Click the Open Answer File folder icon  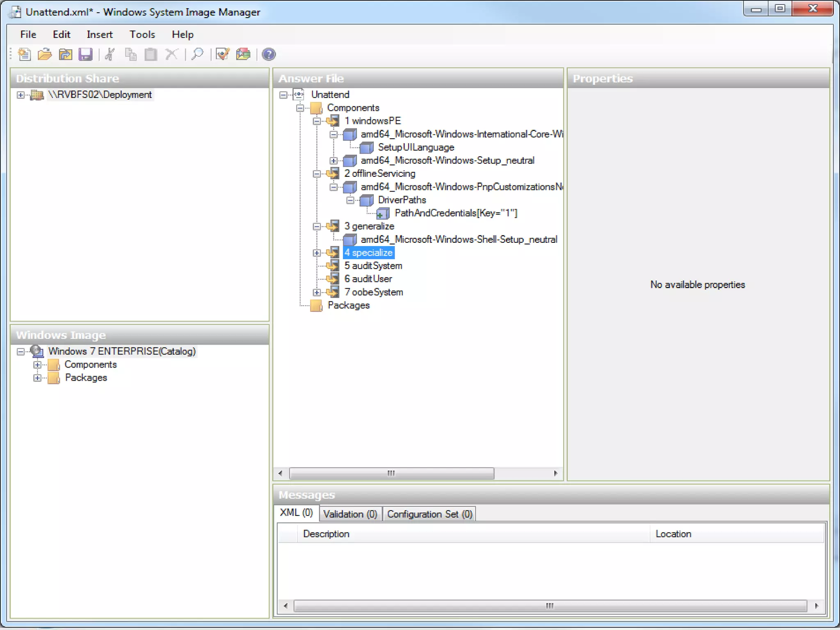tap(45, 54)
